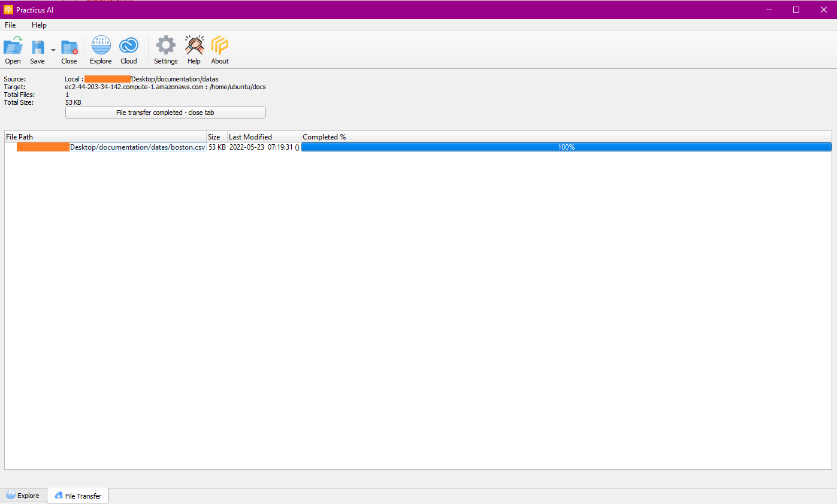Open Settings via the gear icon
The image size is (837, 504).
(x=165, y=49)
